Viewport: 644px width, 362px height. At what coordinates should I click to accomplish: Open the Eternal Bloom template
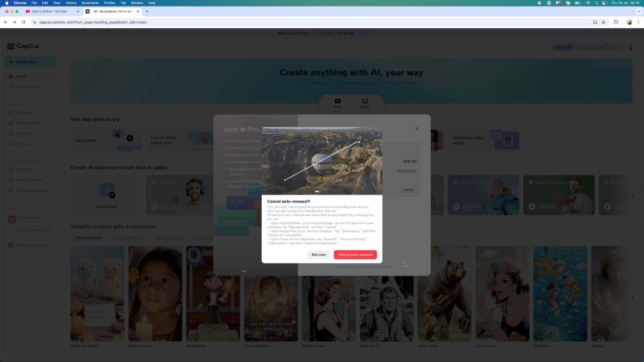tap(155, 294)
